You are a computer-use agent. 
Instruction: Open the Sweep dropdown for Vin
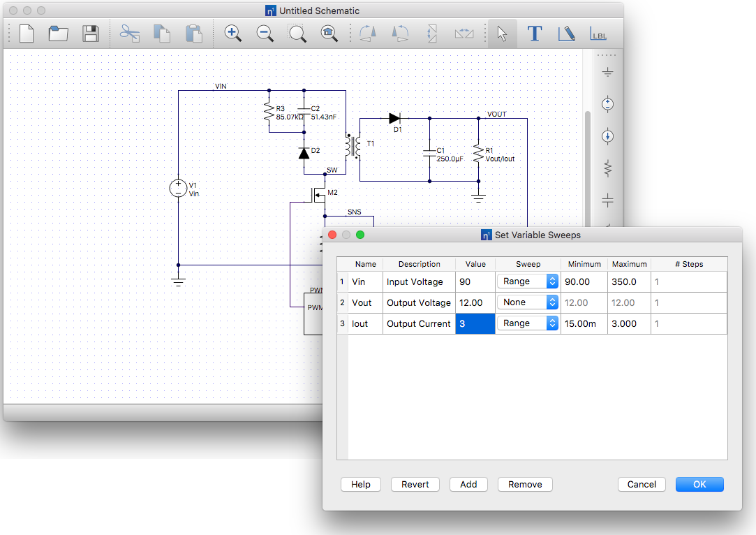click(528, 281)
